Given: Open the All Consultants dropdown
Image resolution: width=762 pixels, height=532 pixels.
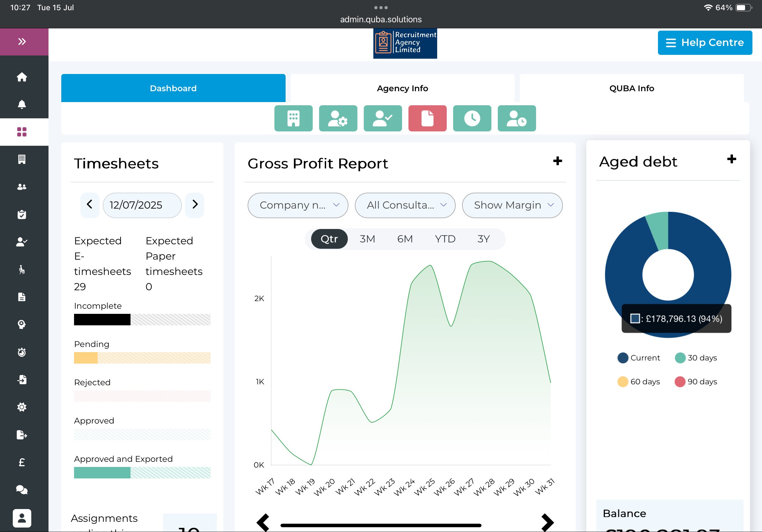Looking at the screenshot, I should 405,205.
